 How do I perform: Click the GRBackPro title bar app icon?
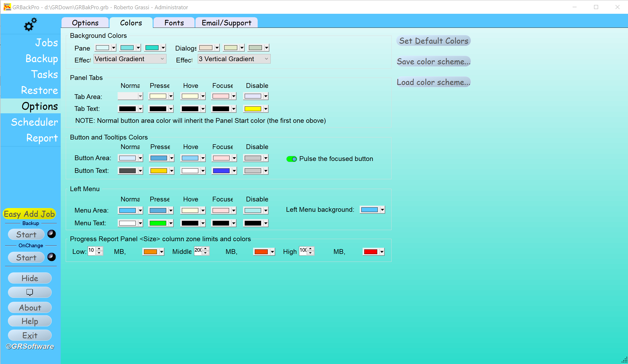[7, 7]
